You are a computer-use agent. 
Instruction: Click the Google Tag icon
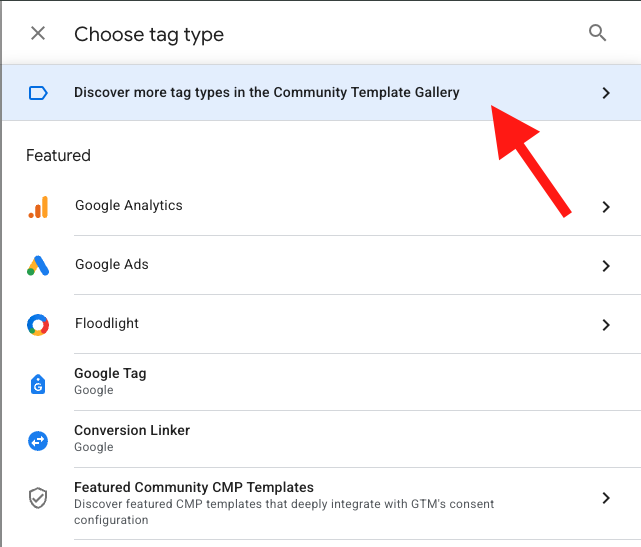point(38,382)
